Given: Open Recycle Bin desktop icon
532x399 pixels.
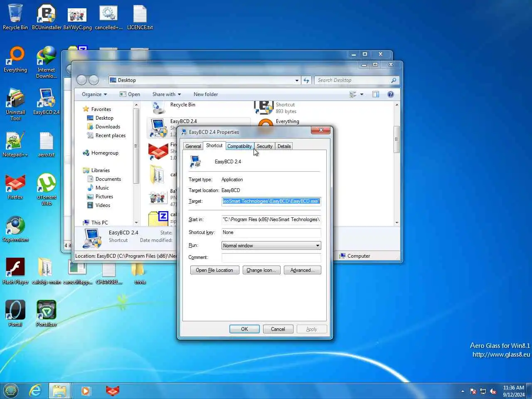Looking at the screenshot, I should (x=15, y=17).
